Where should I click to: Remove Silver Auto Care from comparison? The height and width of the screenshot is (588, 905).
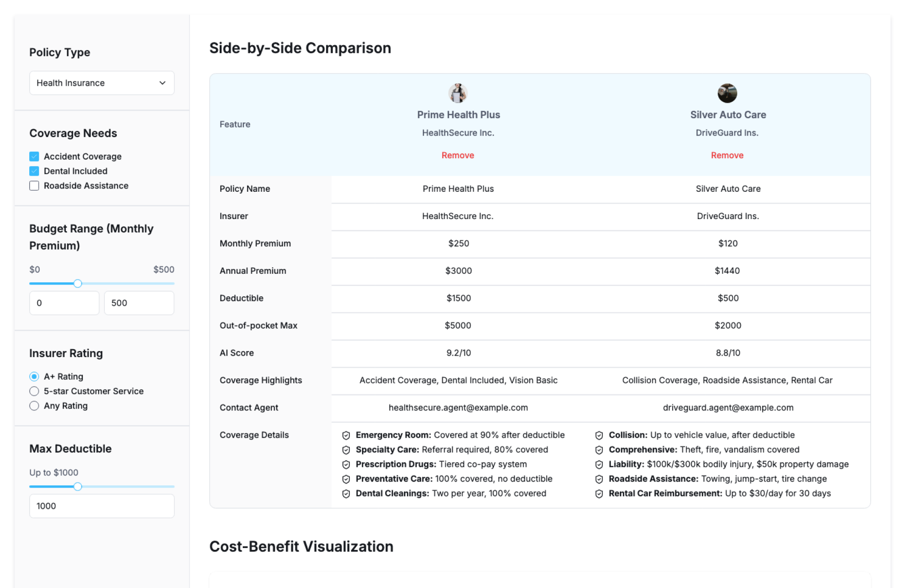(727, 155)
